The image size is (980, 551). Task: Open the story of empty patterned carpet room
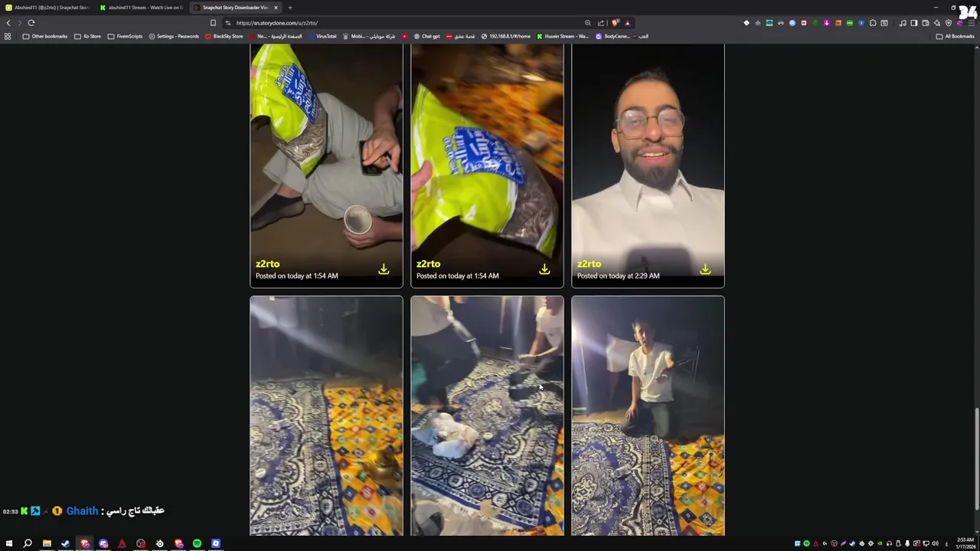click(x=326, y=416)
